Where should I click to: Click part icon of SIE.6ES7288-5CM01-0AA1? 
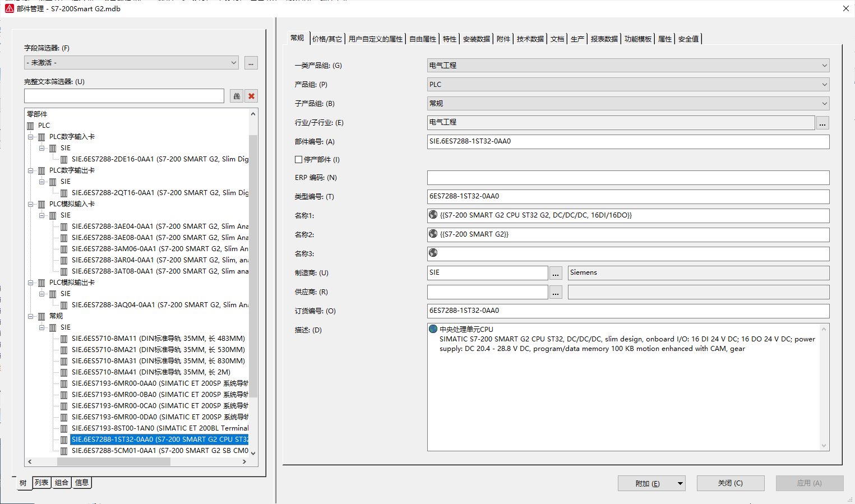point(64,451)
